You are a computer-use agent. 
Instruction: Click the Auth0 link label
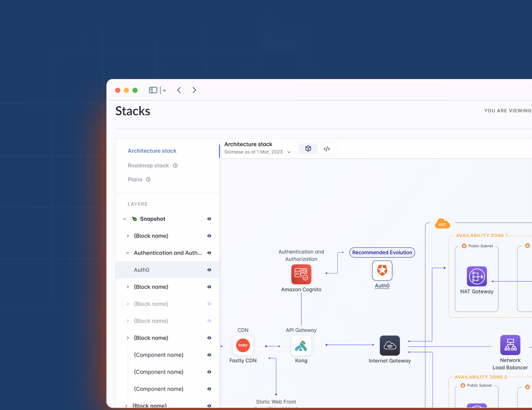click(x=382, y=286)
